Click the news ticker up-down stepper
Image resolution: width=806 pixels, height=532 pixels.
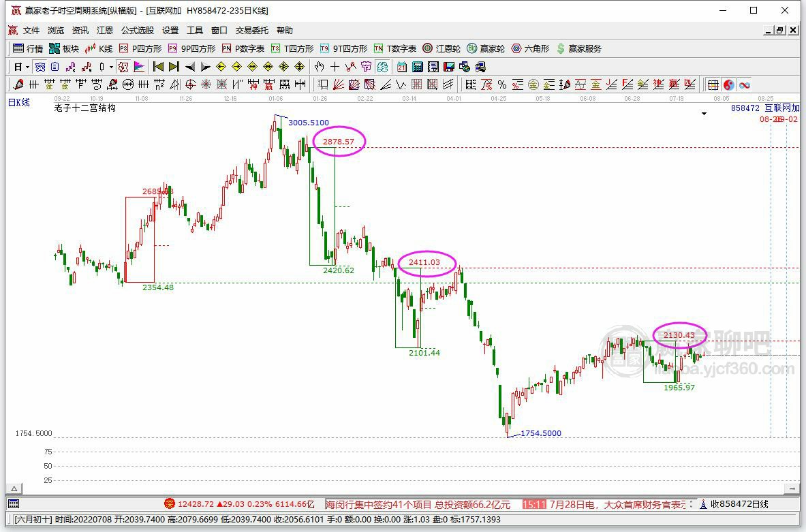692,504
